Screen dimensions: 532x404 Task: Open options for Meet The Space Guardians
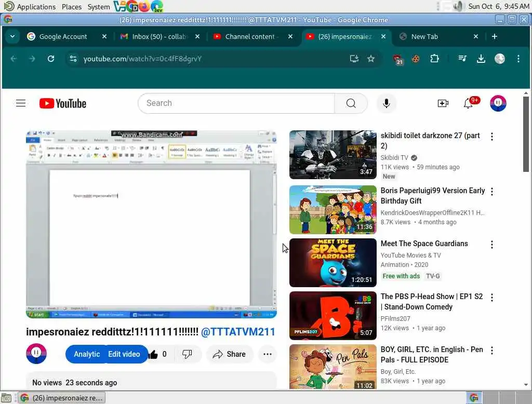(x=491, y=245)
